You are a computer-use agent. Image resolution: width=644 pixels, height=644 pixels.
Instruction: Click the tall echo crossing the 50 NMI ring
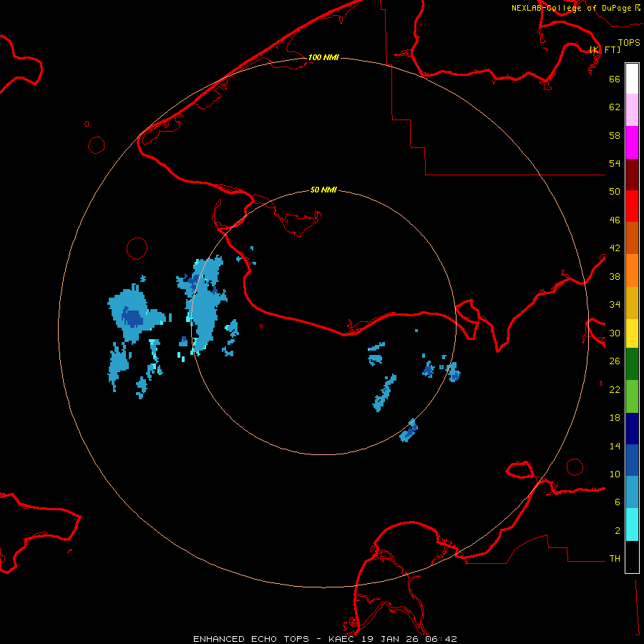pyautogui.click(x=204, y=306)
